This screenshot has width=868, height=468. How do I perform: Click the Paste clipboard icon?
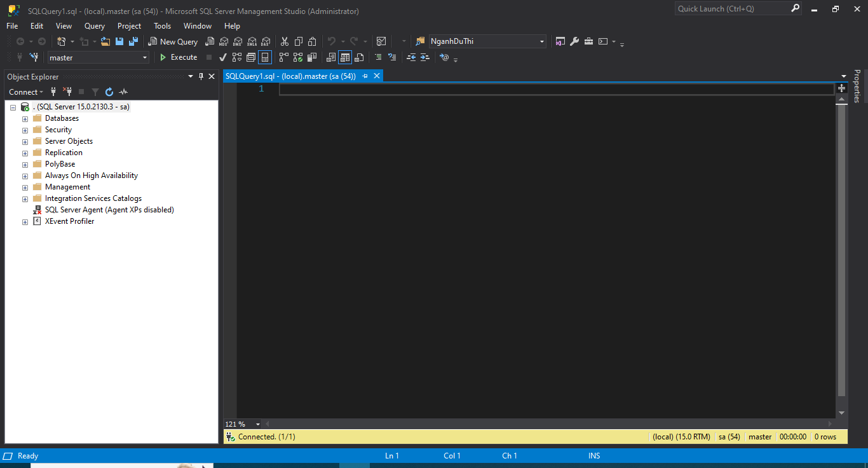point(313,41)
